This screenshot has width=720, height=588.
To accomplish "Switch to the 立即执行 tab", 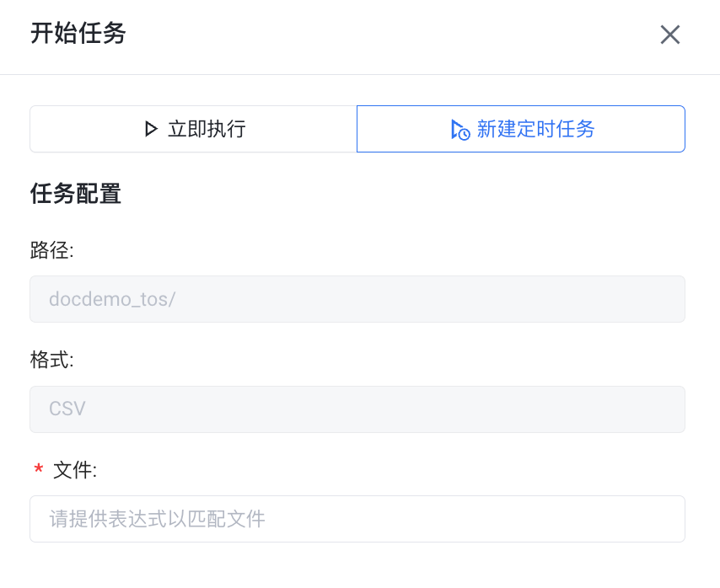I will coord(193,129).
